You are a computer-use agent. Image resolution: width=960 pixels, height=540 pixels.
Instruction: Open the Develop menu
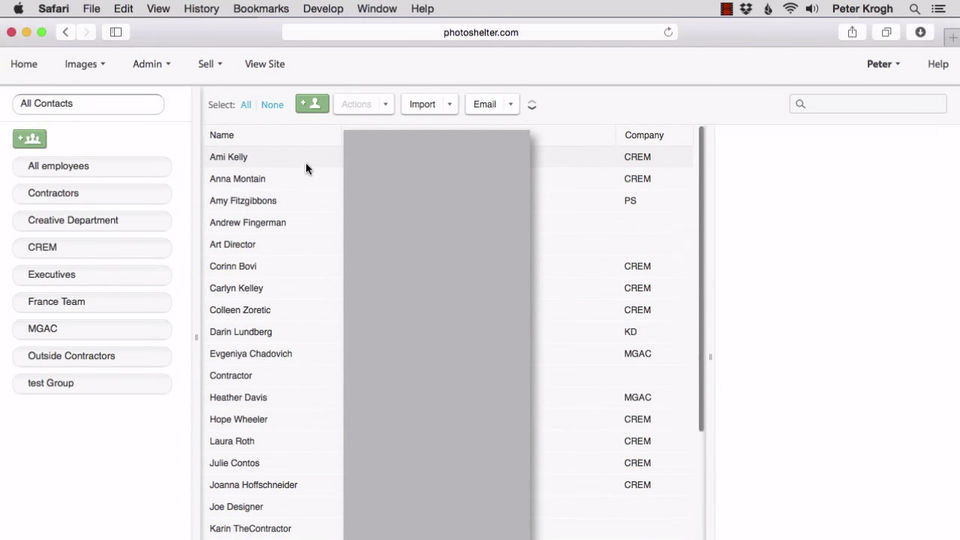coord(323,9)
